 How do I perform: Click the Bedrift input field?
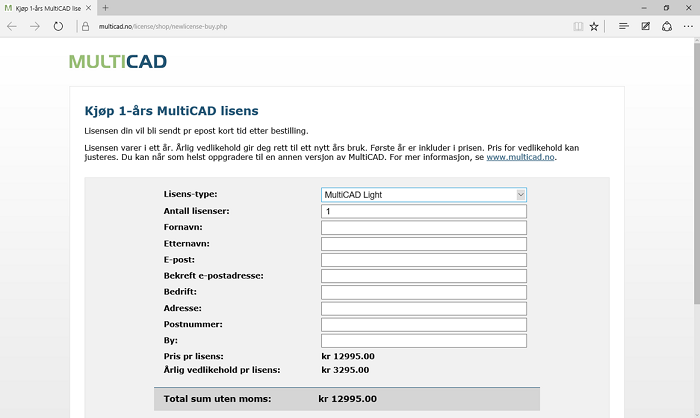click(424, 292)
